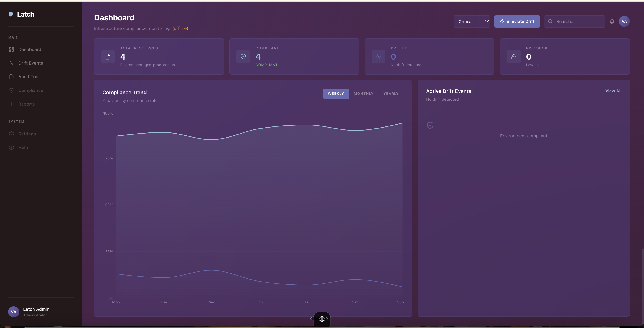
Task: Click the notification bell icon
Action: point(612,22)
